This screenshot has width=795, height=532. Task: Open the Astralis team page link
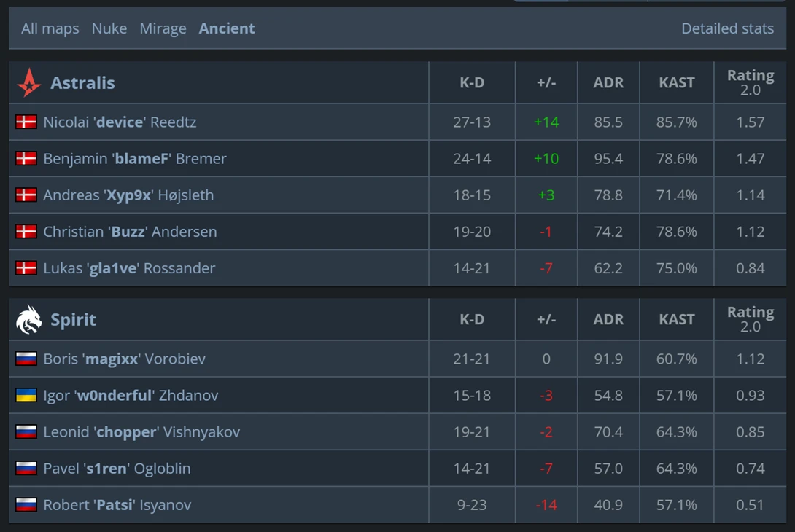point(82,82)
